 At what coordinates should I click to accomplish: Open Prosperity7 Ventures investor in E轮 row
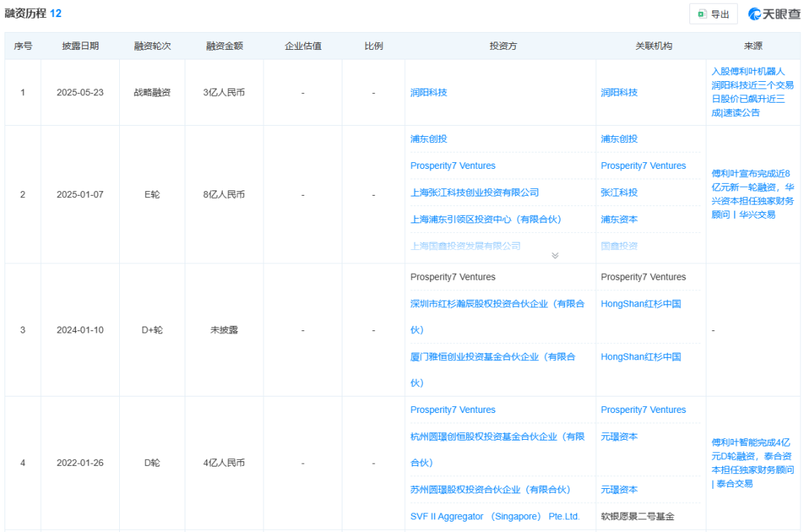tap(453, 166)
